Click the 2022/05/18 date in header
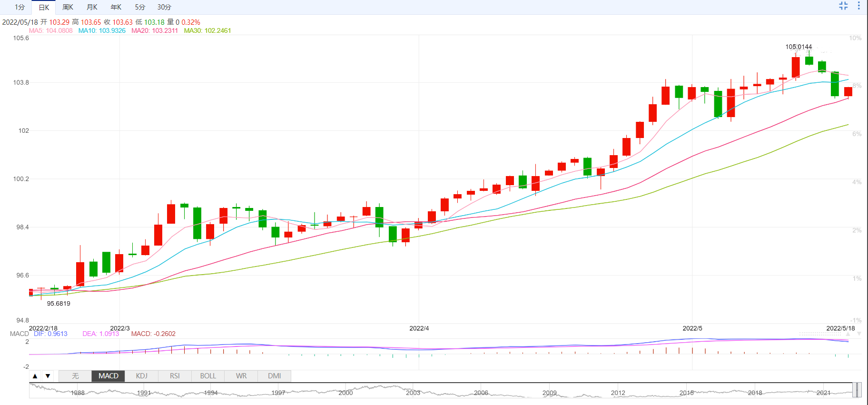Image resolution: width=868 pixels, height=405 pixels. tap(20, 22)
